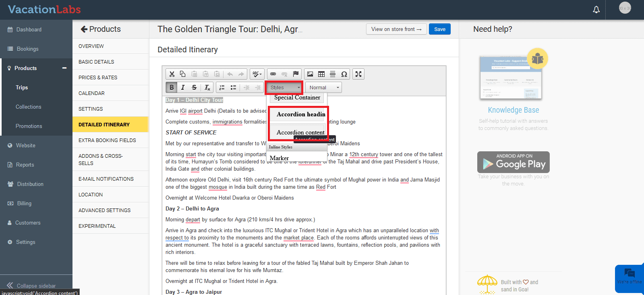This screenshot has height=295, width=644.
Task: Toggle Bold formatting
Action: coord(172,87)
